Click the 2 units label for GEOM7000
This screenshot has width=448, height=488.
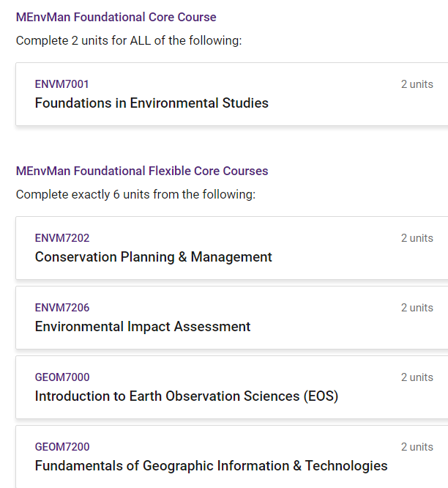pos(417,377)
